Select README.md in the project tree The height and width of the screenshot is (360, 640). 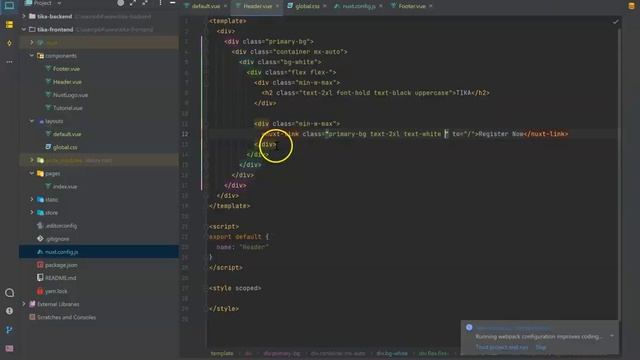point(60,278)
